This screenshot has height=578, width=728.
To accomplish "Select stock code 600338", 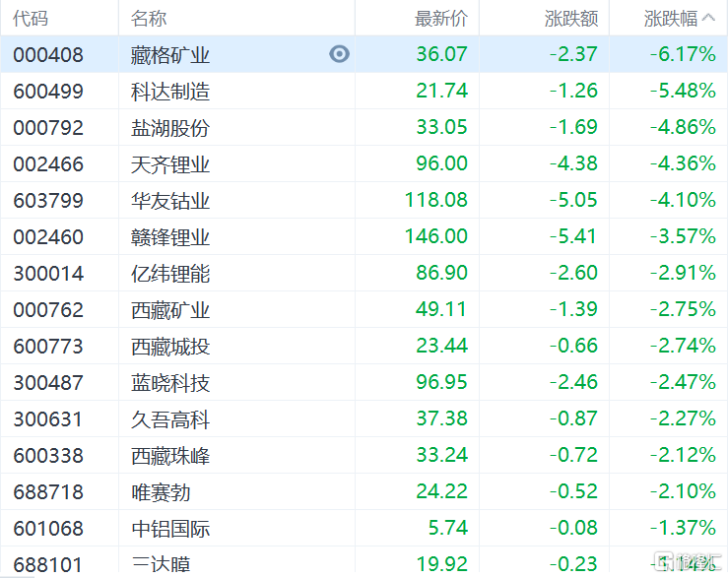I will point(48,456).
